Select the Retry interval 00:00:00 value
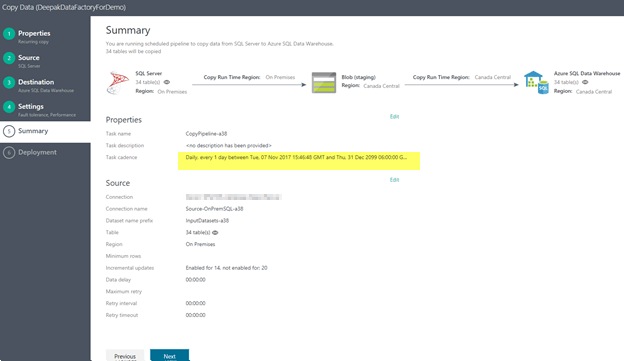This screenshot has width=624, height=361. pos(195,303)
